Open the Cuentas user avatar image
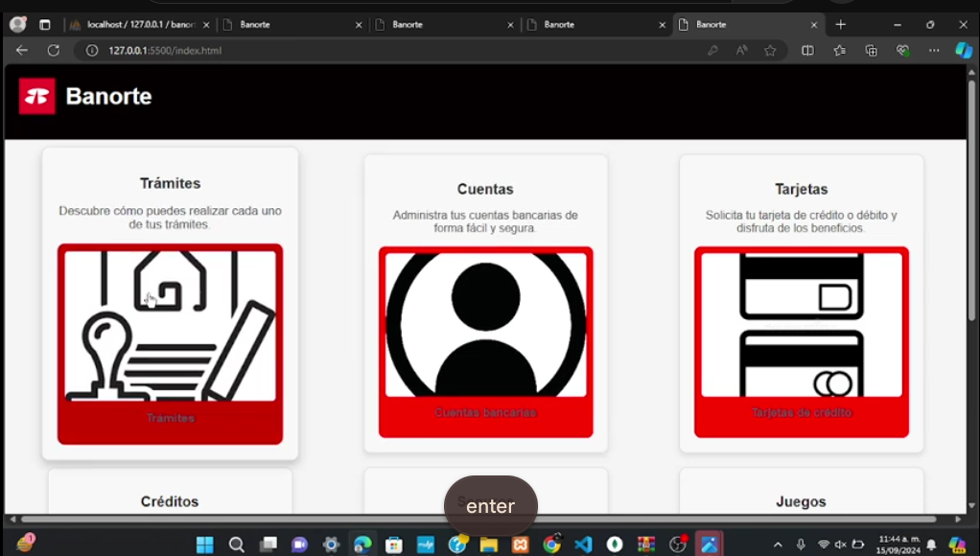 tap(485, 325)
